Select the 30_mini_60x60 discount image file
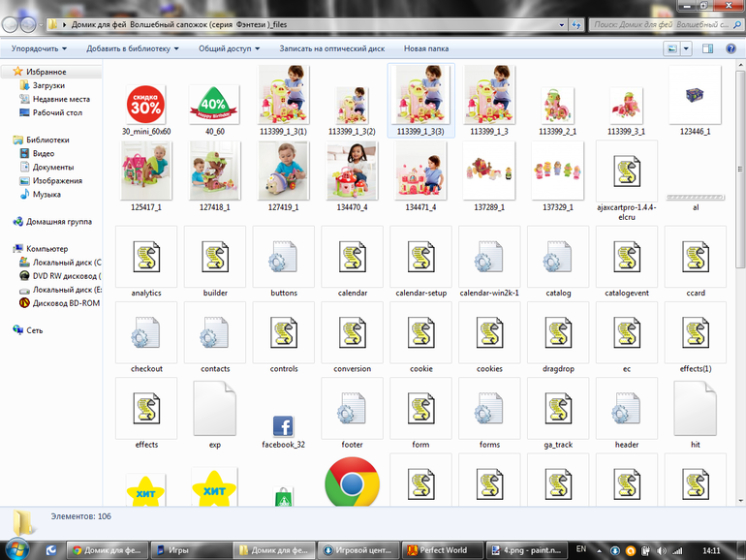 click(146, 105)
